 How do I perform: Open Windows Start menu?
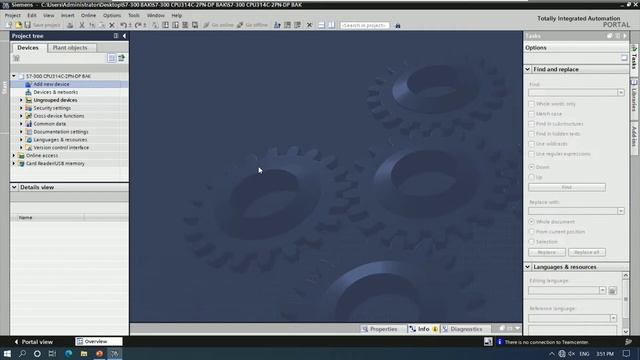pos(7,353)
